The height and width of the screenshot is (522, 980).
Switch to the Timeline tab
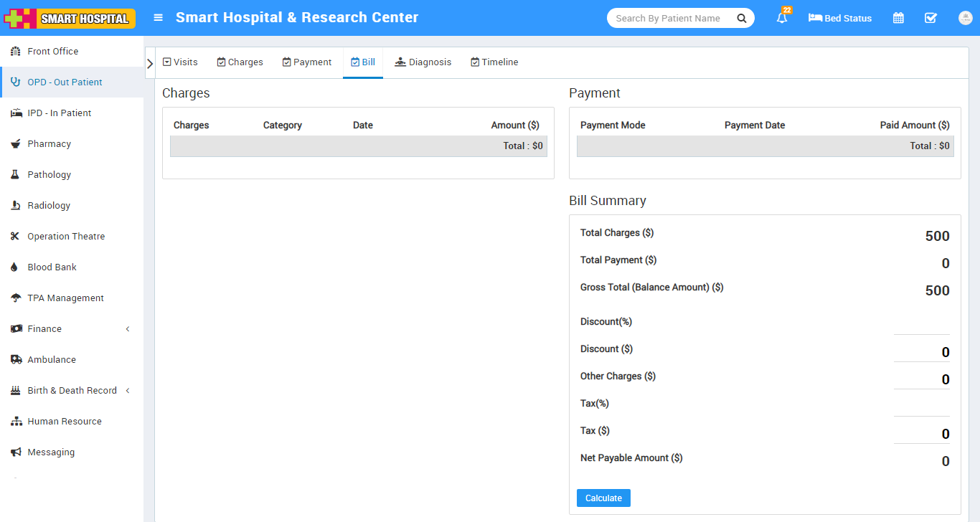pyautogui.click(x=494, y=62)
